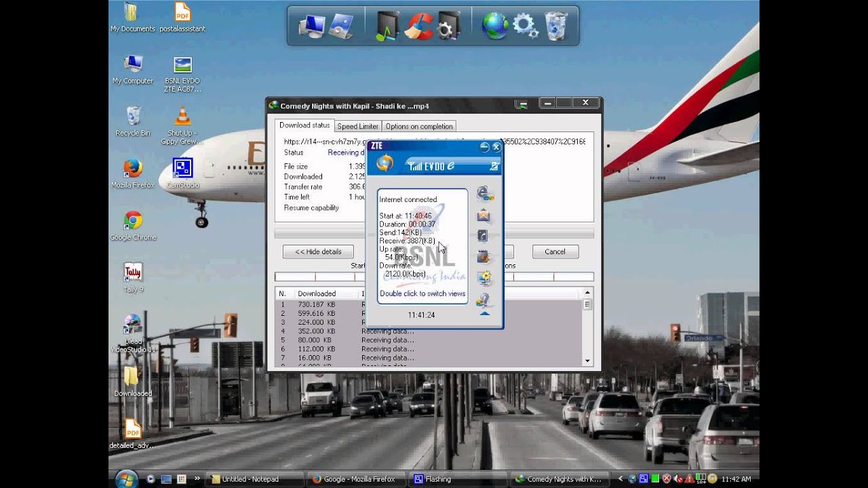Select My Computer desktop icon
The width and height of the screenshot is (868, 488).
tap(133, 70)
